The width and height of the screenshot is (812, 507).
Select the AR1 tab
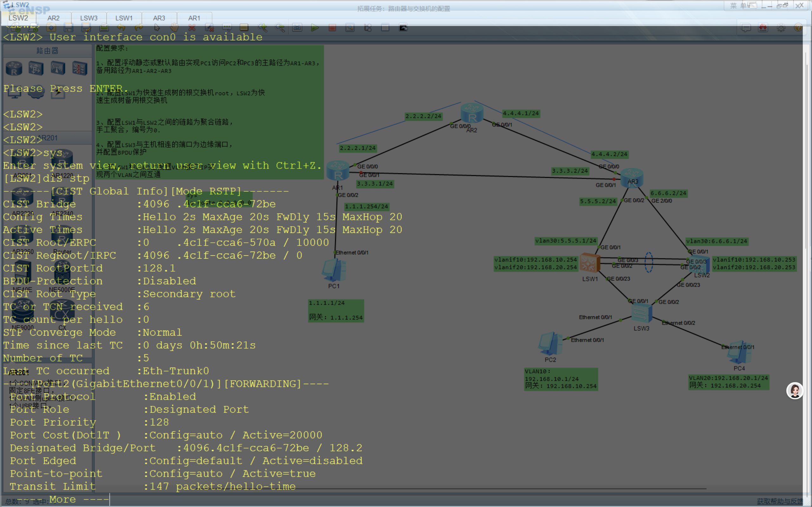coord(194,18)
